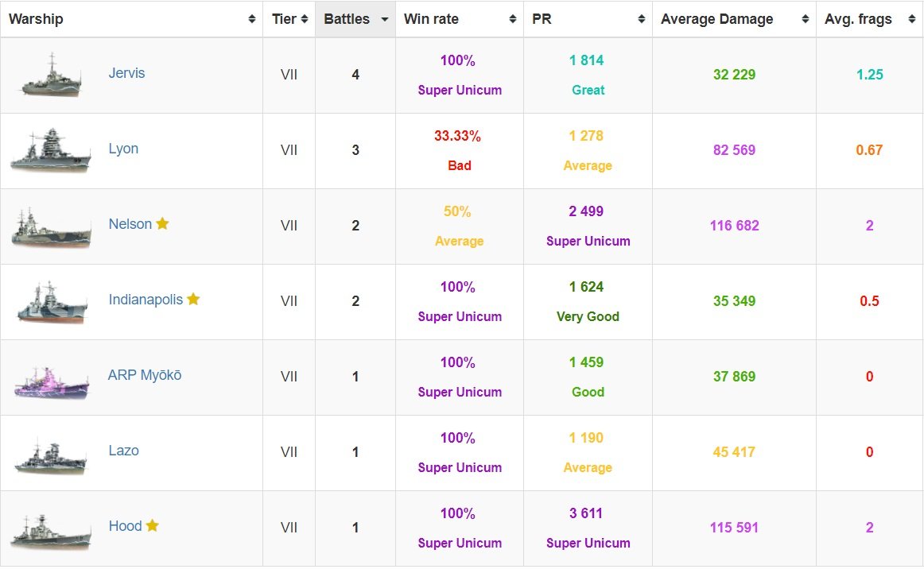Open the Lyon warship link
Viewport: 924px width, 569px height.
123,149
